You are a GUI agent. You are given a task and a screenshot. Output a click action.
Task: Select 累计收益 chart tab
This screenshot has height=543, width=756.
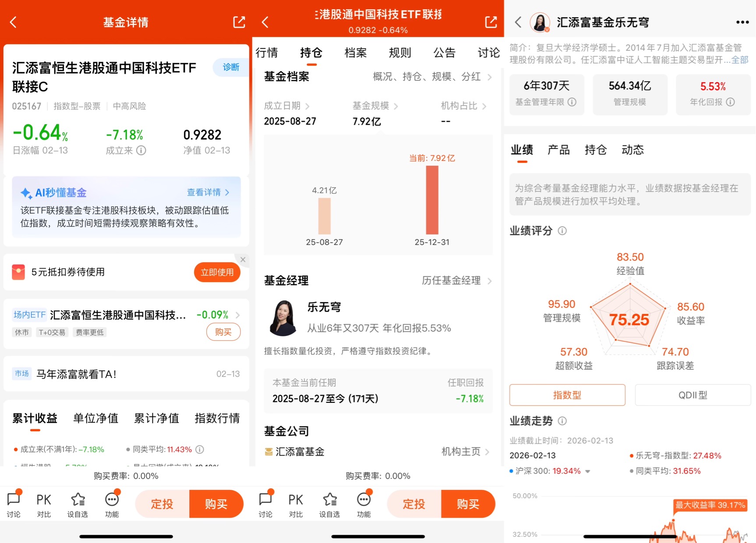pos(35,419)
